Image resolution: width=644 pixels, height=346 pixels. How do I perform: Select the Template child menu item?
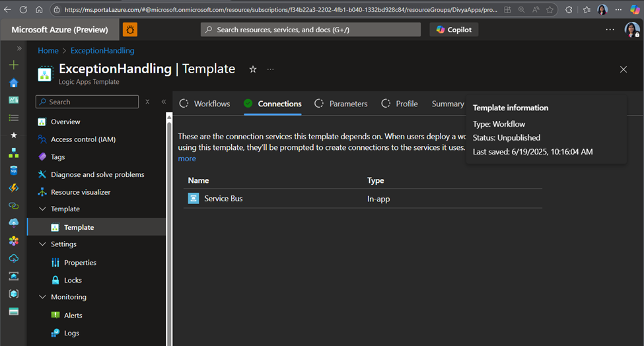click(x=97, y=227)
